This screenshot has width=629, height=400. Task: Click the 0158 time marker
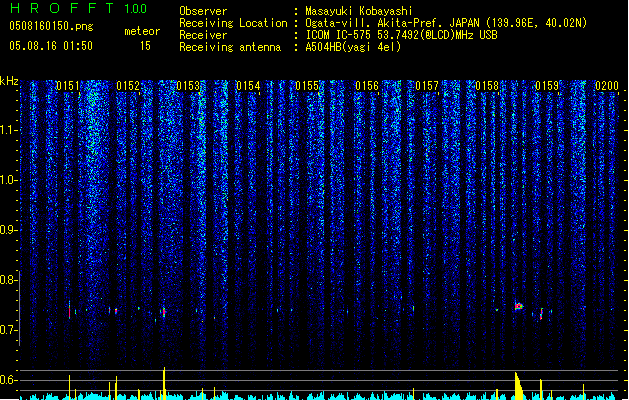pyautogui.click(x=487, y=86)
